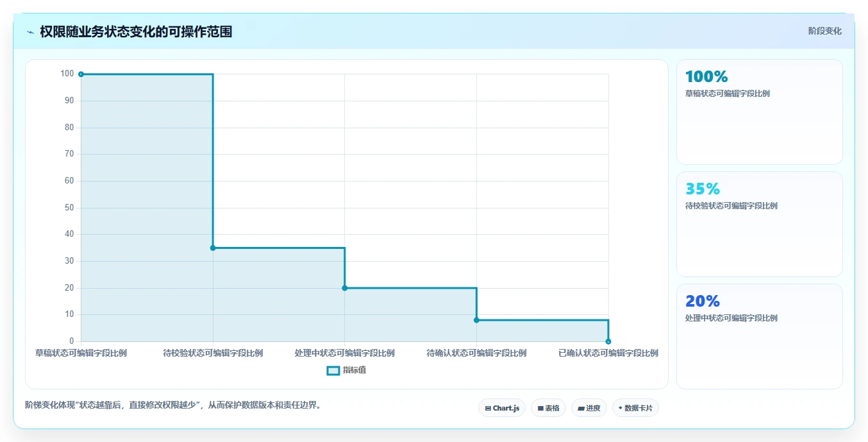The width and height of the screenshot is (868, 442).
Task: Click the data point at value 35
Action: click(x=213, y=248)
